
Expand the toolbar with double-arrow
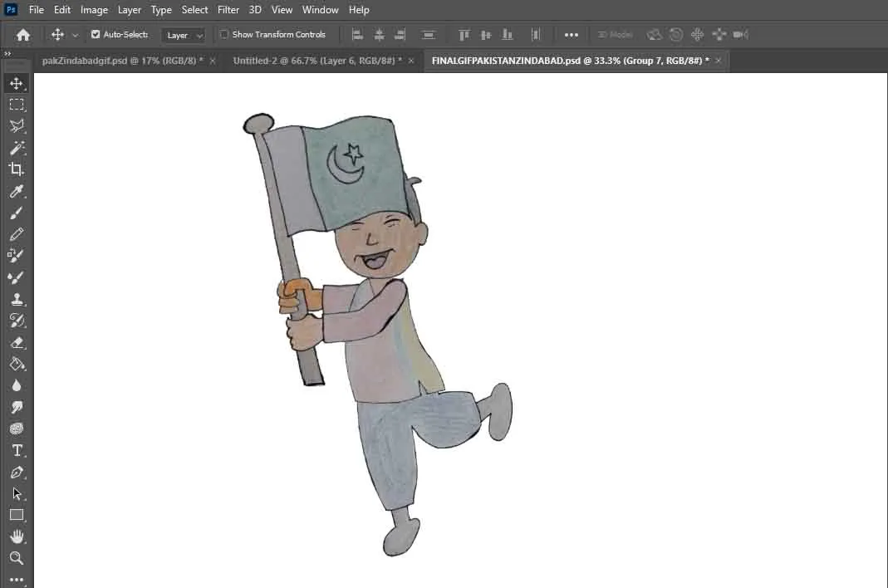(x=7, y=54)
